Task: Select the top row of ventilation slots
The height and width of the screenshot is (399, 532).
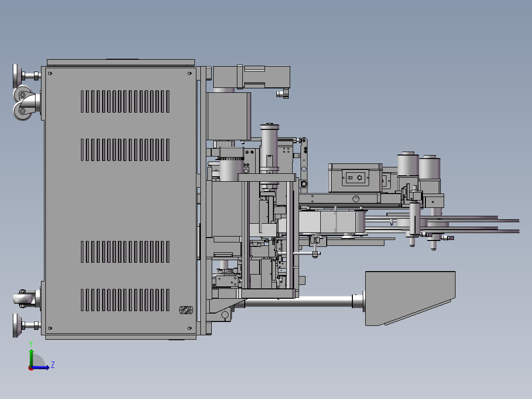Action: click(125, 101)
